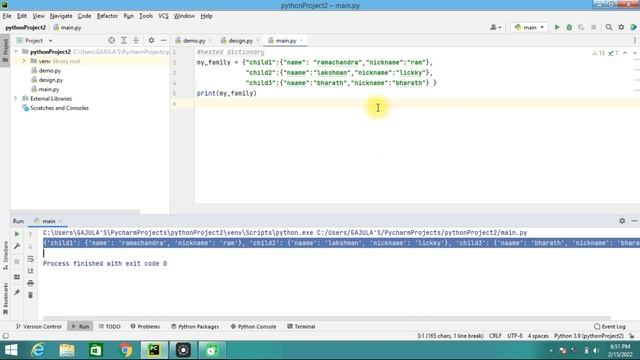This screenshot has width=640, height=360.
Task: Open Project view selector dropdown
Action: 35,40
